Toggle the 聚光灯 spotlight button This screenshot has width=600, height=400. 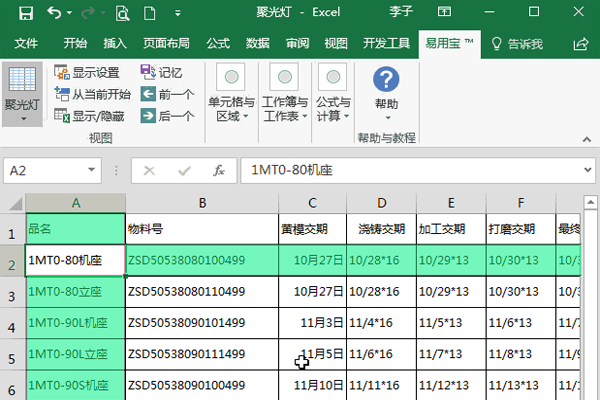pos(22,92)
